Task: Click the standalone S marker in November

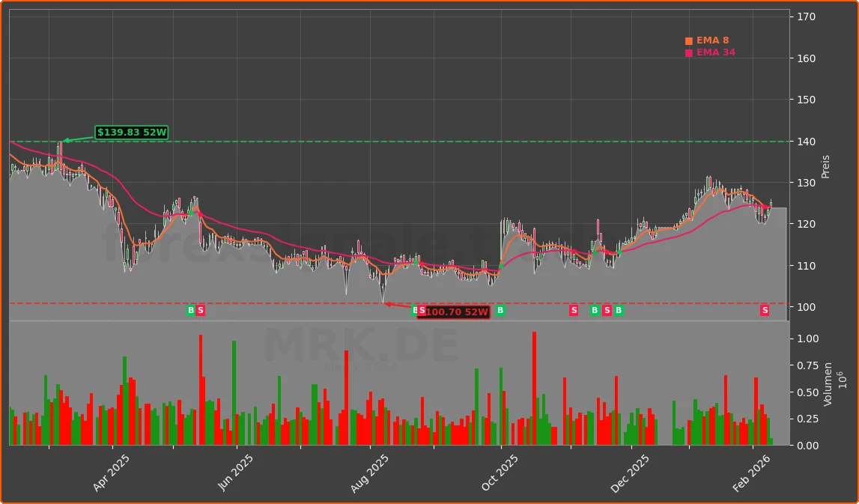Action: point(574,309)
